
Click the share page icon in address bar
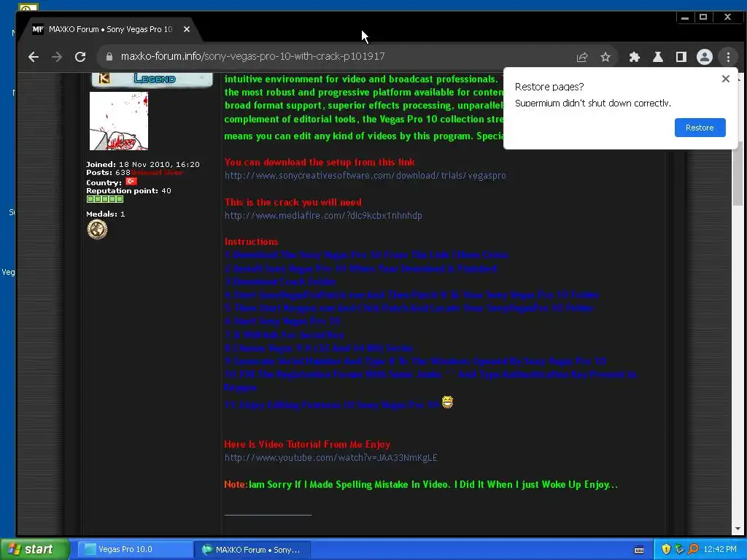pos(581,57)
